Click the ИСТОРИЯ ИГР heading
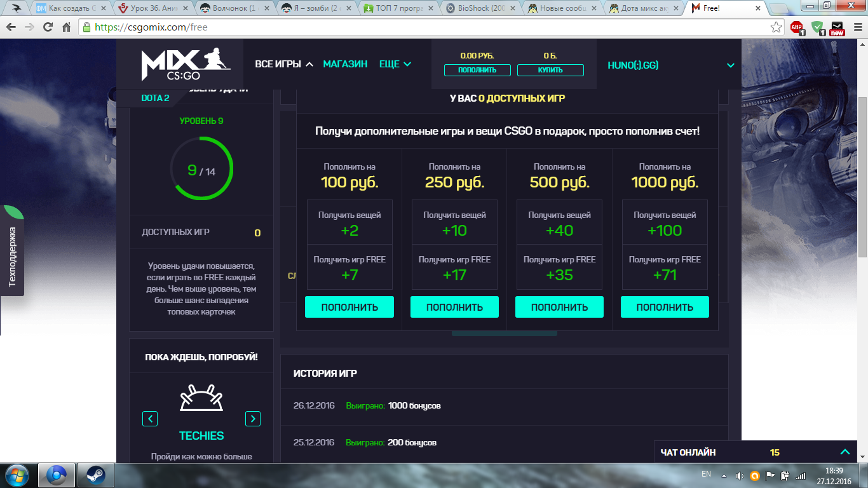The image size is (868, 488). point(325,373)
